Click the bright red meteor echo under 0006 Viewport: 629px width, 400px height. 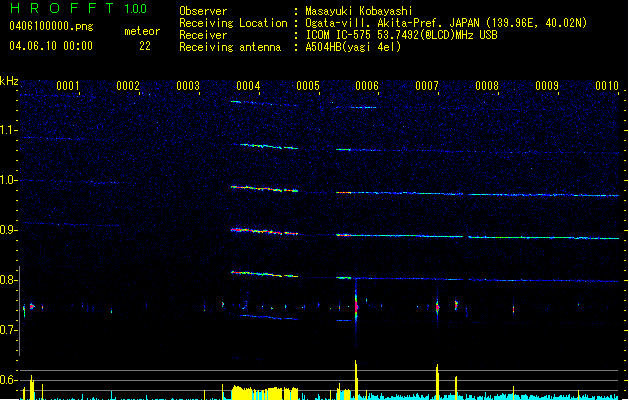pyautogui.click(x=356, y=306)
